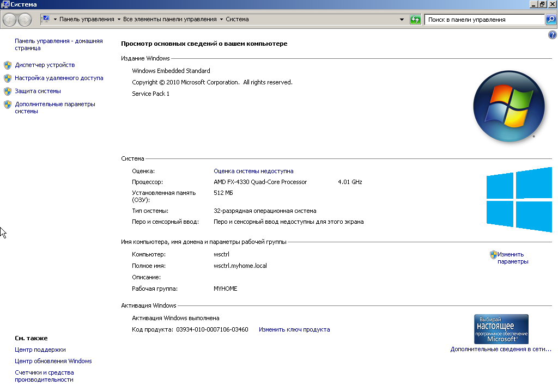The width and height of the screenshot is (558, 392).
Task: Open Центр обновления Windows link
Action: [x=53, y=361]
